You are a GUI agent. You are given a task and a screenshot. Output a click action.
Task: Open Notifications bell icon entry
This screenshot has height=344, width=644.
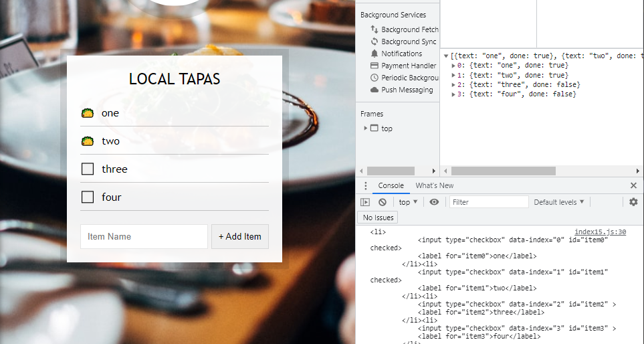point(374,54)
